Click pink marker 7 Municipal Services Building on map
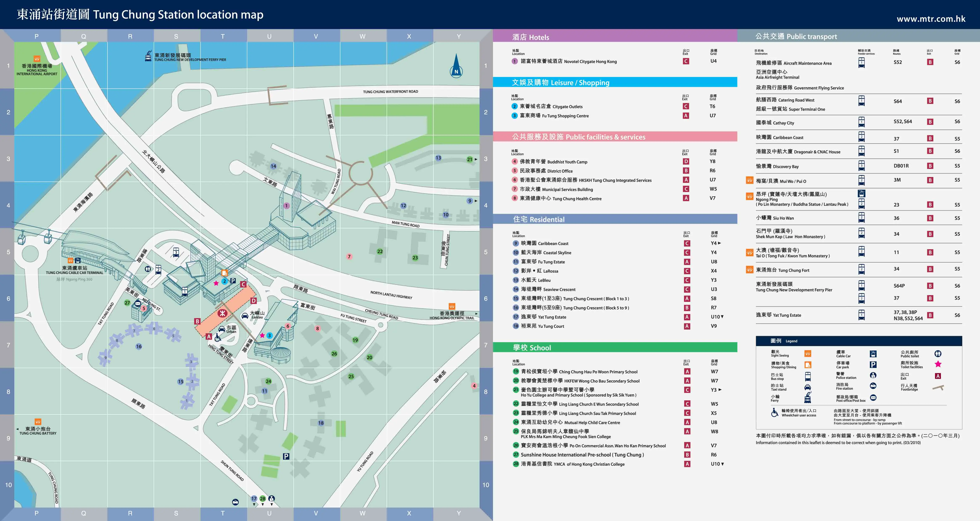Viewport: 980px width, 521px height. pos(349,257)
